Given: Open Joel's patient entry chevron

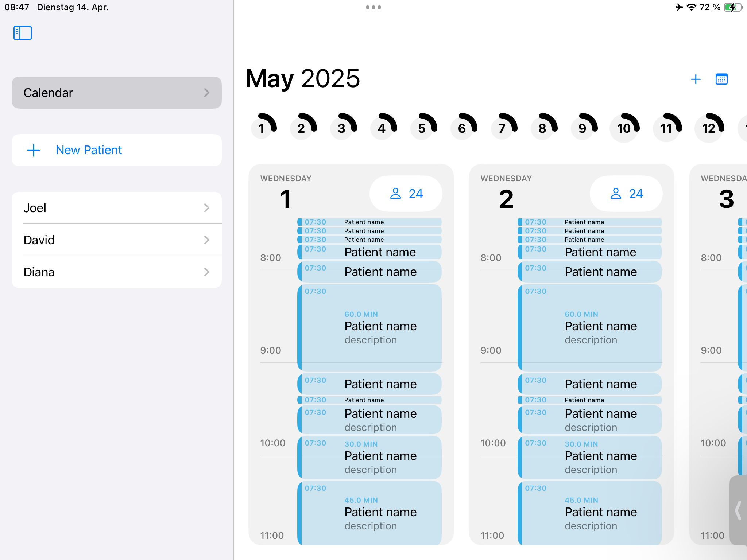Looking at the screenshot, I should 207,208.
